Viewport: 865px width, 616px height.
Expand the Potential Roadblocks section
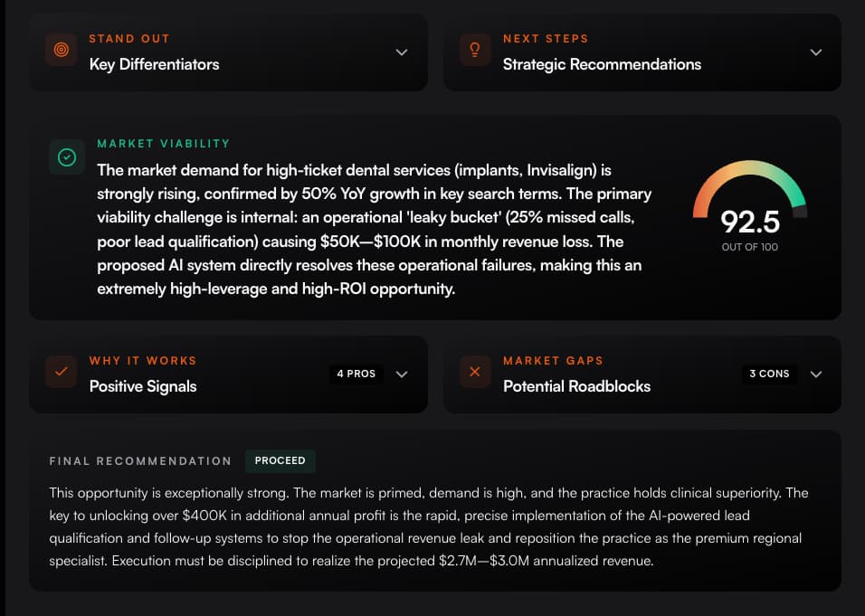[x=815, y=374]
